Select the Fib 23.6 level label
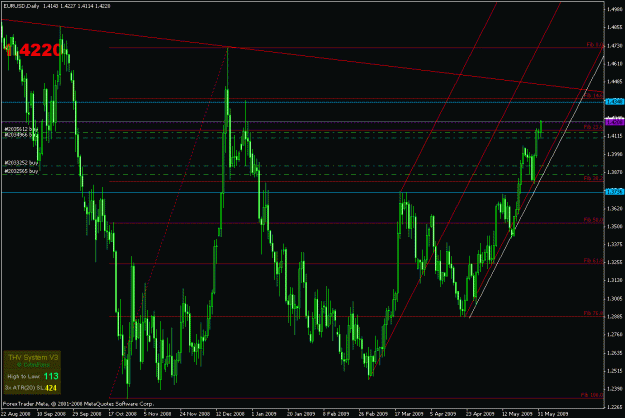The height and width of the screenshot is (418, 625). point(593,127)
